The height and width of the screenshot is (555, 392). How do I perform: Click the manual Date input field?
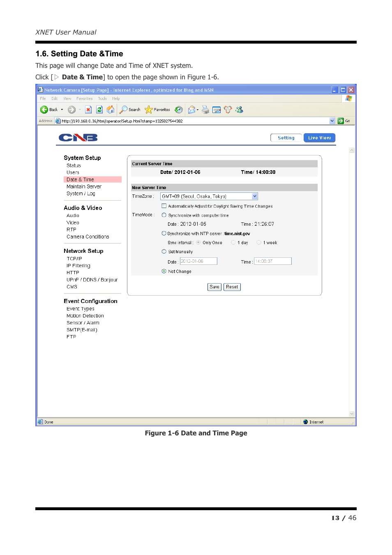pyautogui.click(x=198, y=261)
